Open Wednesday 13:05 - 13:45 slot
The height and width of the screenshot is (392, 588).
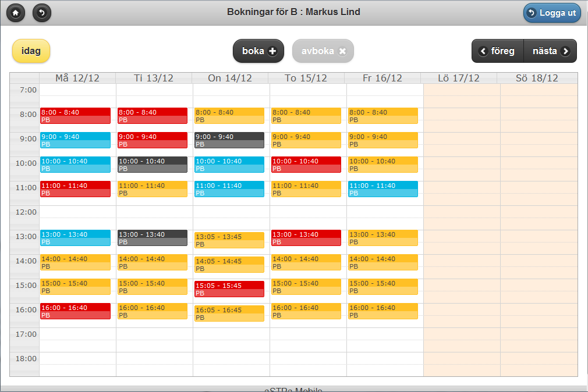pyautogui.click(x=229, y=240)
